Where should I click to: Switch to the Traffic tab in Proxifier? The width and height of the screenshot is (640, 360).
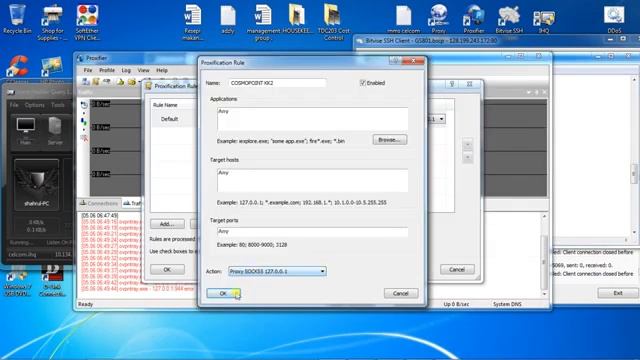point(132,203)
